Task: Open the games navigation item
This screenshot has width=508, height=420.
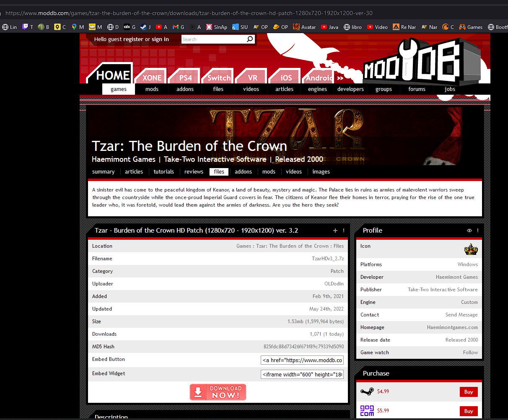Action: (119, 89)
